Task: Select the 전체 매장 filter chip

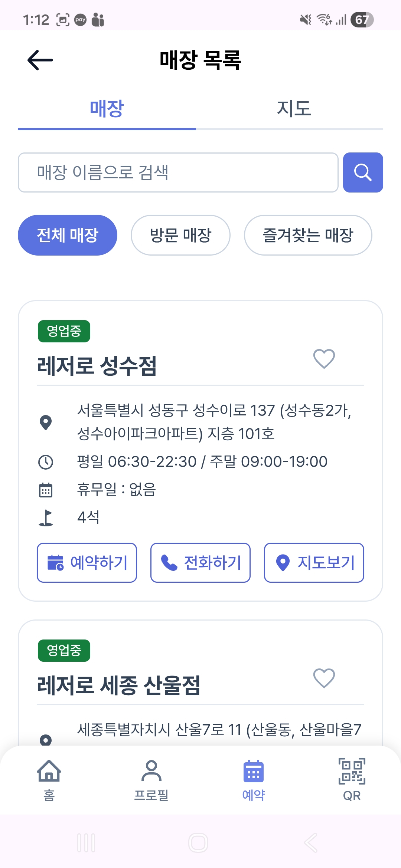Action: click(x=68, y=235)
